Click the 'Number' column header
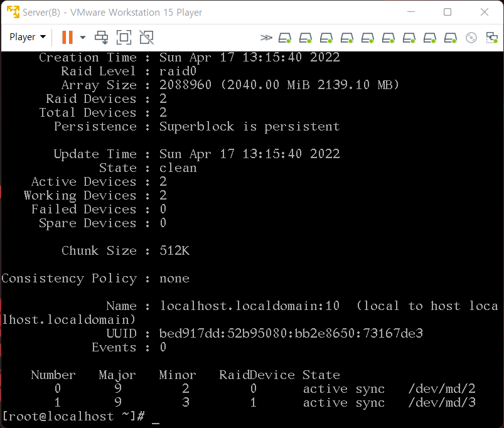 click(53, 375)
